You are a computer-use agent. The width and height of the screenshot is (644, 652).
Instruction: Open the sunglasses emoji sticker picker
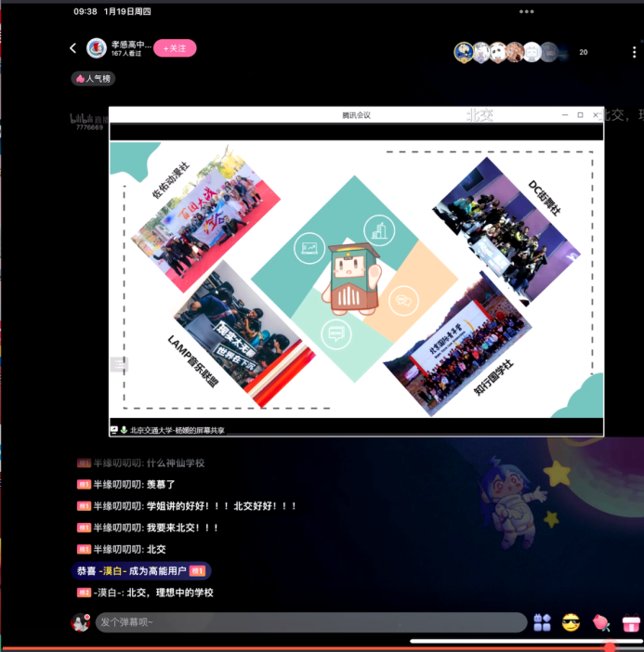point(571,622)
